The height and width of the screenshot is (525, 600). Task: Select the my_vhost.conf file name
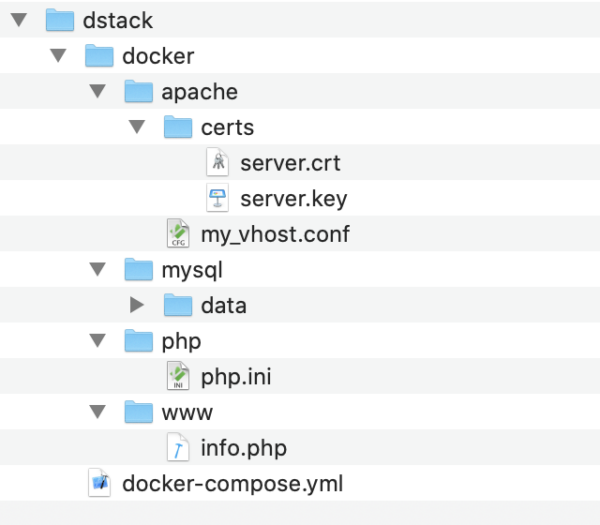(x=275, y=234)
